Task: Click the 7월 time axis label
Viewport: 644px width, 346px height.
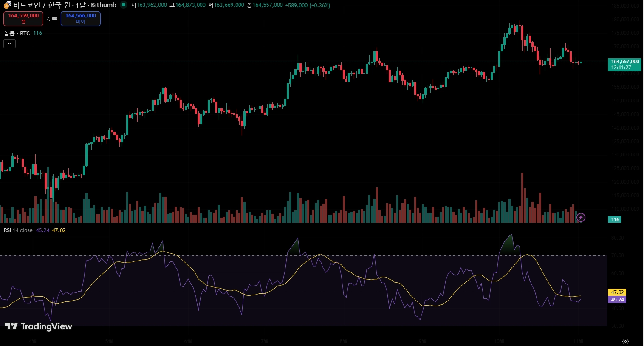Action: click(265, 341)
